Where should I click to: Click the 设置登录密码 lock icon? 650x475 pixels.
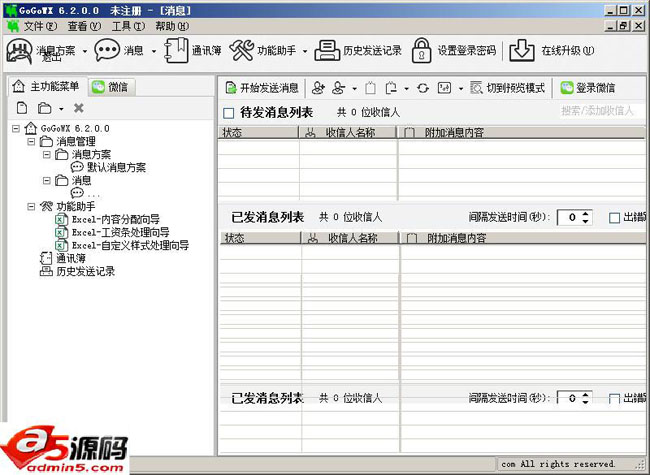421,51
